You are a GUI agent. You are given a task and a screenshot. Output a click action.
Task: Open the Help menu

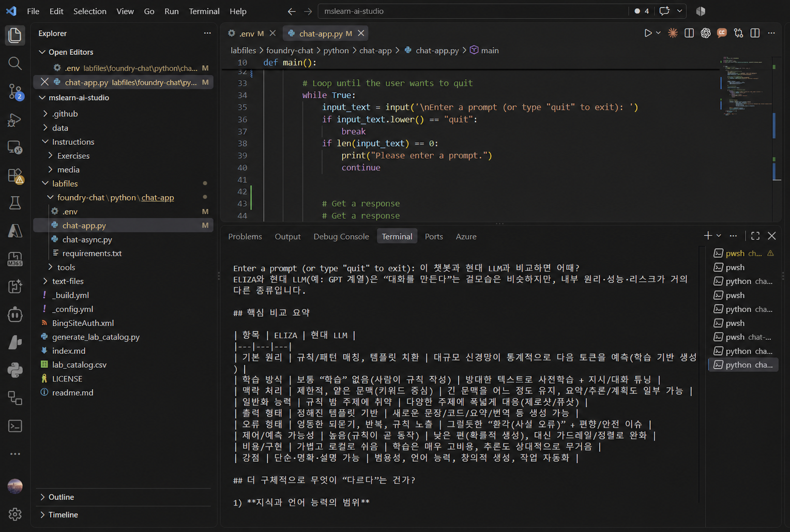click(x=238, y=11)
